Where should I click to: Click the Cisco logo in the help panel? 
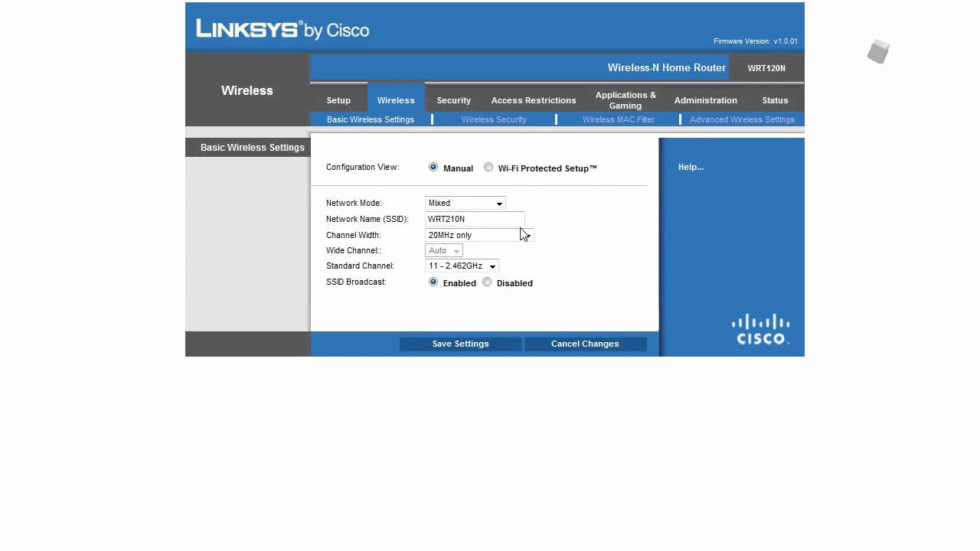pyautogui.click(x=759, y=330)
